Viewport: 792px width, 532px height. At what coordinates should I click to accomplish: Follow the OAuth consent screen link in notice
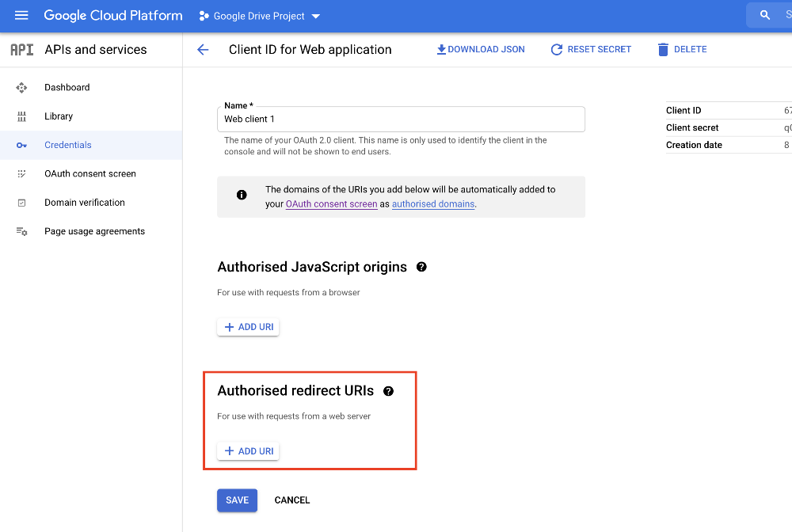331,204
